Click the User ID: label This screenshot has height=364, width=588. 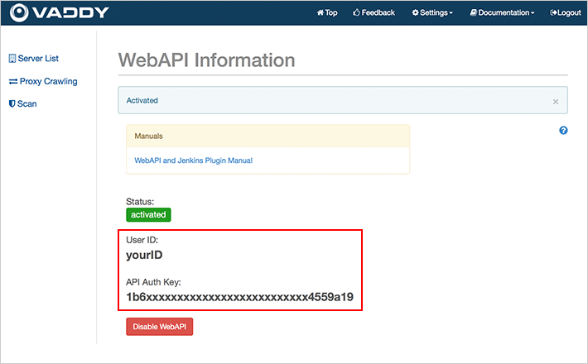point(142,240)
